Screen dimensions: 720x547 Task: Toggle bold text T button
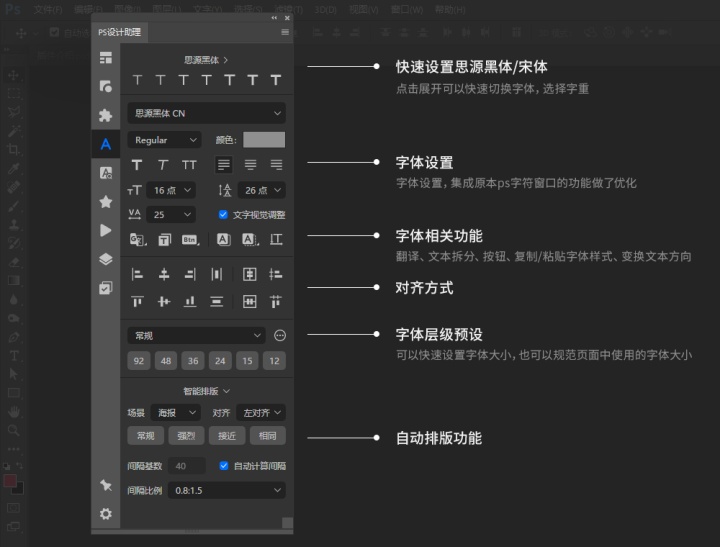pyautogui.click(x=137, y=164)
